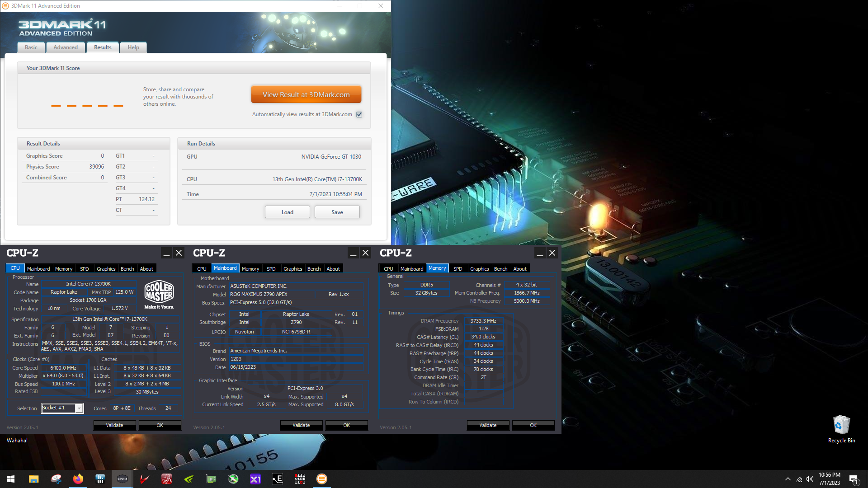Image resolution: width=868 pixels, height=488 pixels.
Task: Open the notification center icon
Action: click(854, 479)
